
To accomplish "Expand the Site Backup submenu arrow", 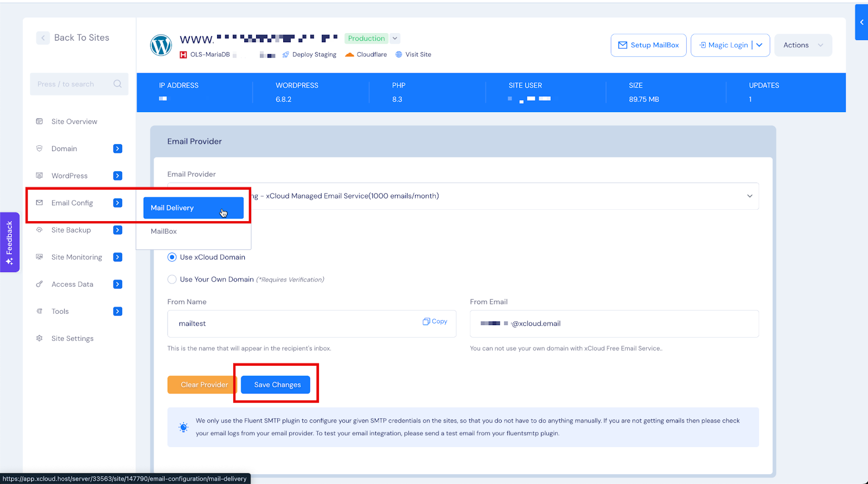I will pos(118,230).
